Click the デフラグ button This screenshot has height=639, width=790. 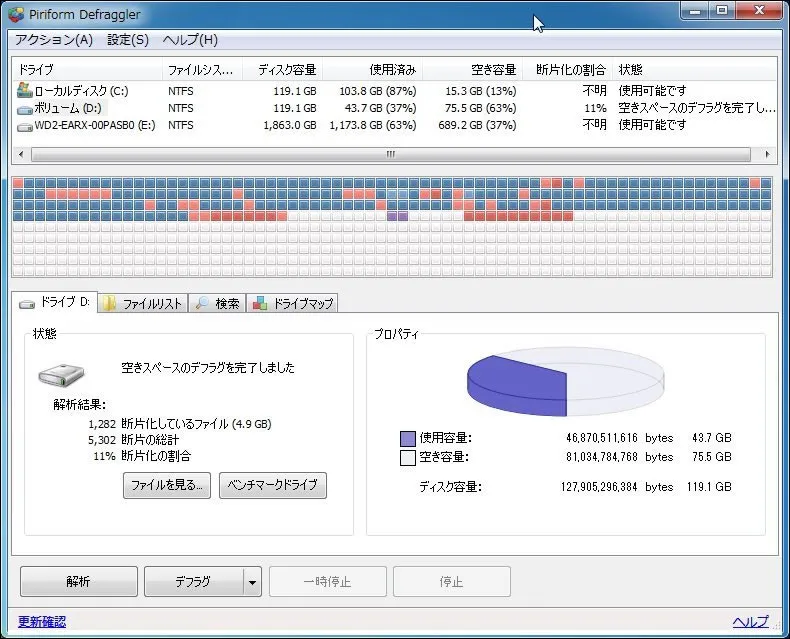point(193,582)
